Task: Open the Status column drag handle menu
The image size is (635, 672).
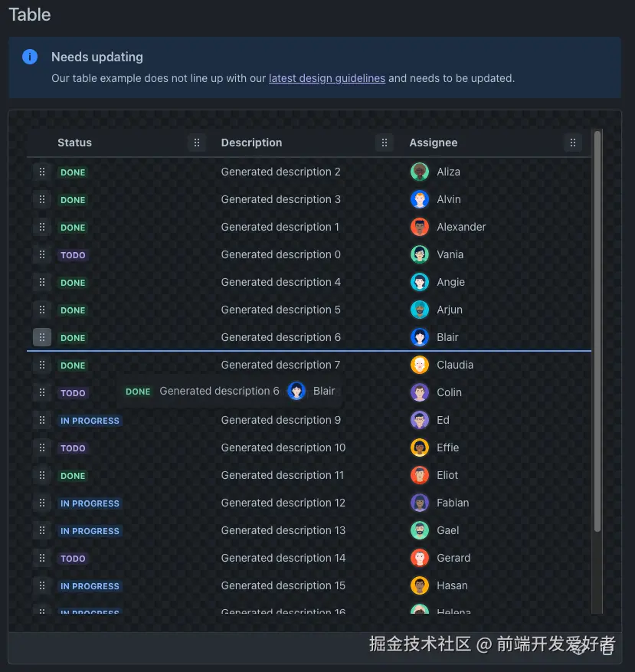Action: click(x=197, y=143)
